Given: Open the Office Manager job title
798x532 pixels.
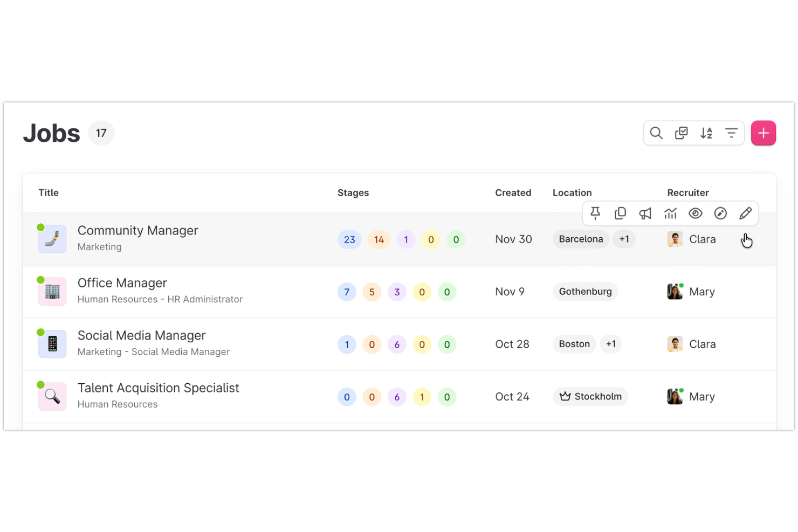Looking at the screenshot, I should pyautogui.click(x=122, y=283).
